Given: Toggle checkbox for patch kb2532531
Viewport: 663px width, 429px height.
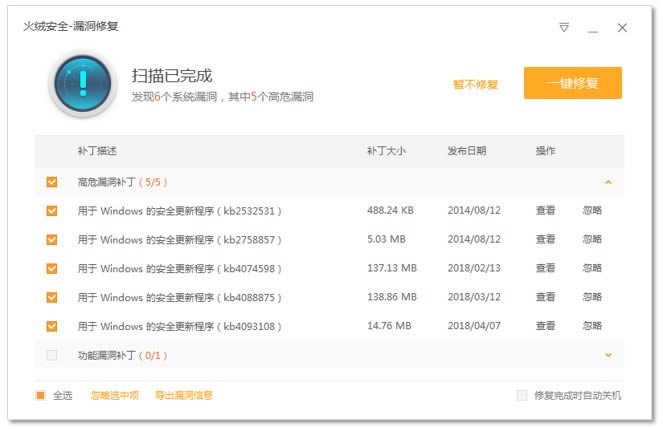Looking at the screenshot, I should [x=52, y=211].
